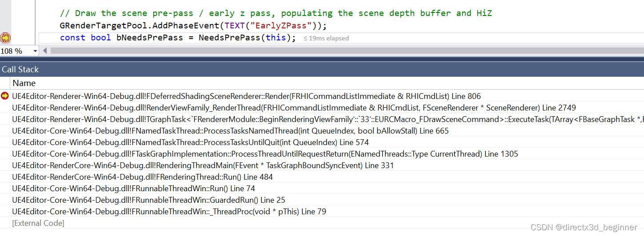Click the current frame arrow in Call Stack
This screenshot has height=236, width=644.
pyautogui.click(x=5, y=96)
